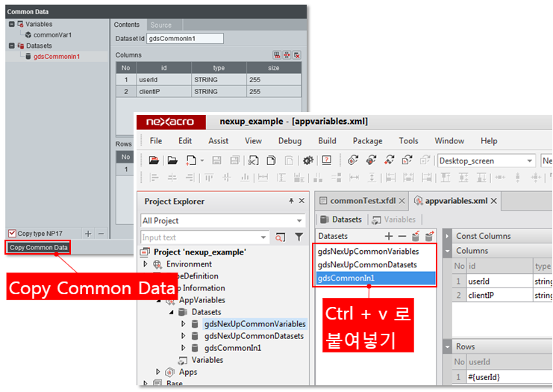Open the Assist menu
Image resolution: width=553 pixels, height=392 pixels.
pos(219,141)
